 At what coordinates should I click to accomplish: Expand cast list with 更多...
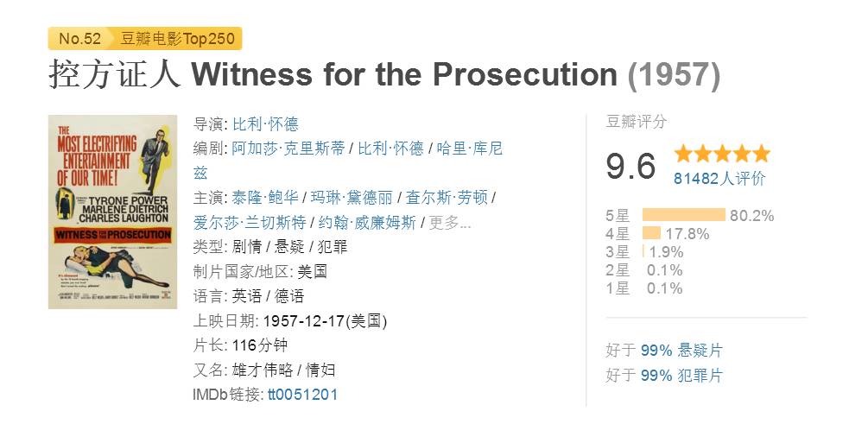(449, 223)
